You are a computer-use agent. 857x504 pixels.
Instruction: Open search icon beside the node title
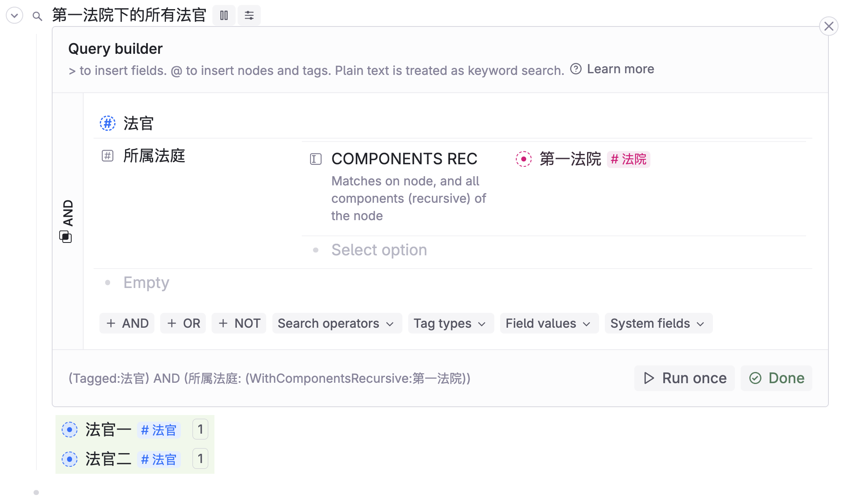37,15
